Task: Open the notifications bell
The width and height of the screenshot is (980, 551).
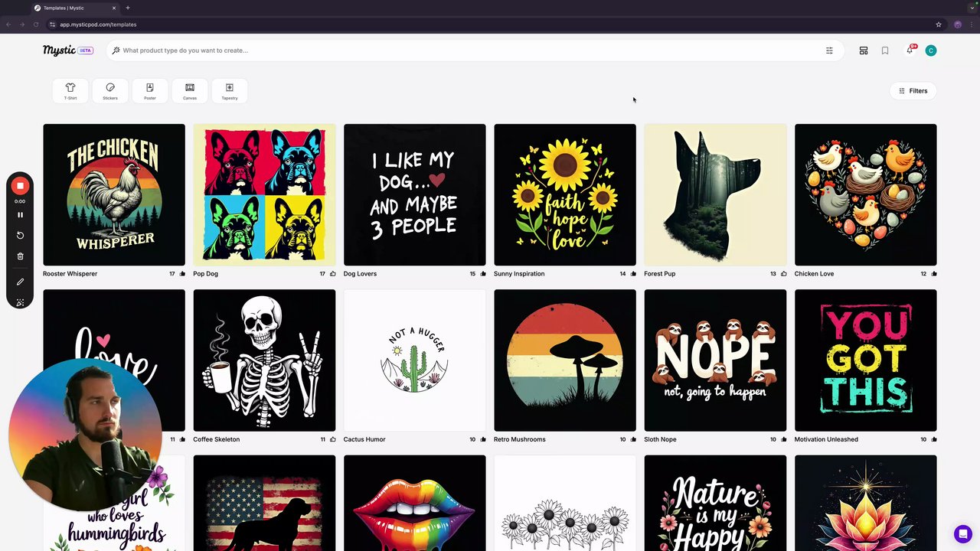Action: coord(910,51)
